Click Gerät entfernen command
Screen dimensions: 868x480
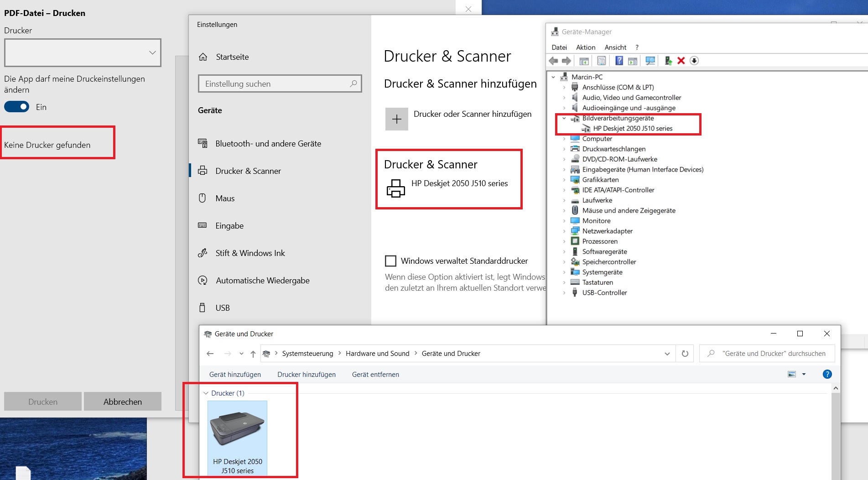375,375
